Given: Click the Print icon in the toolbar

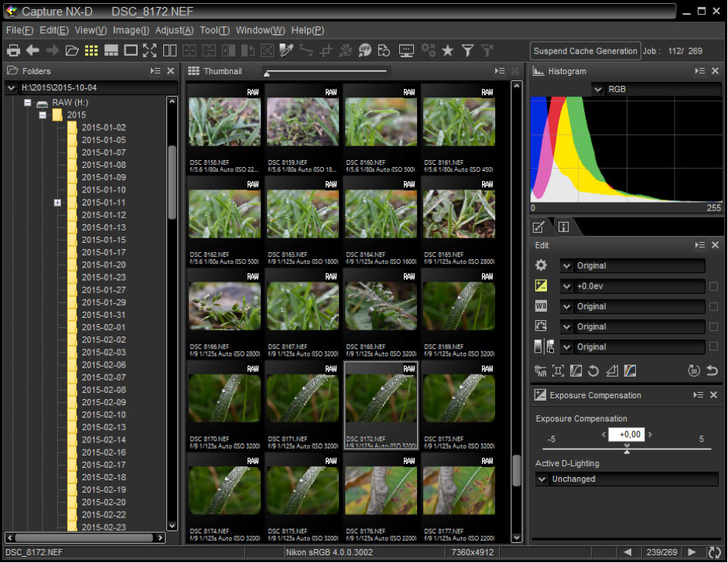Looking at the screenshot, I should click(x=13, y=50).
